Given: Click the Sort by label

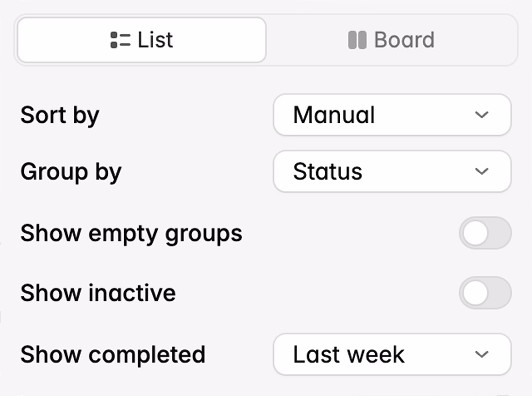Looking at the screenshot, I should [60, 115].
